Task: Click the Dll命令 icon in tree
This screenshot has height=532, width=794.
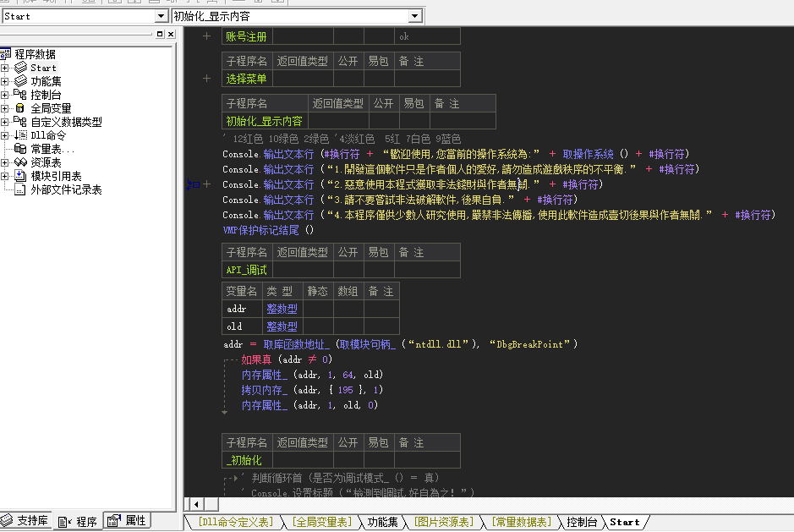Action: coord(20,135)
